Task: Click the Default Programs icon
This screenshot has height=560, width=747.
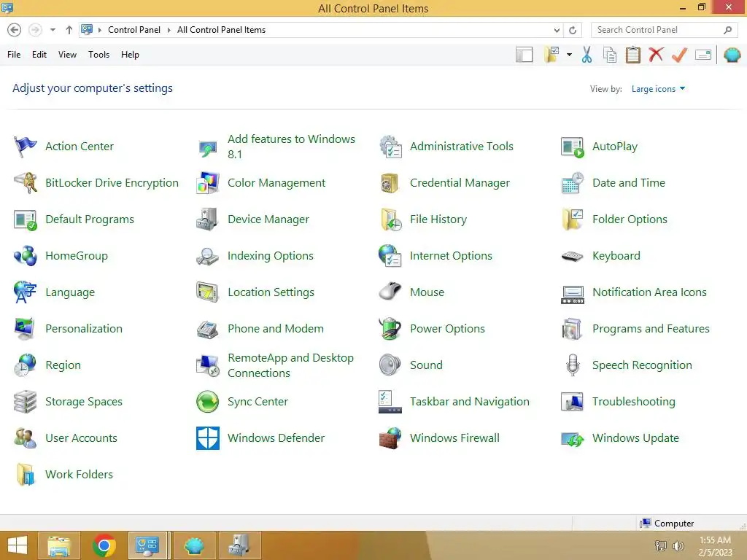Action: click(26, 219)
